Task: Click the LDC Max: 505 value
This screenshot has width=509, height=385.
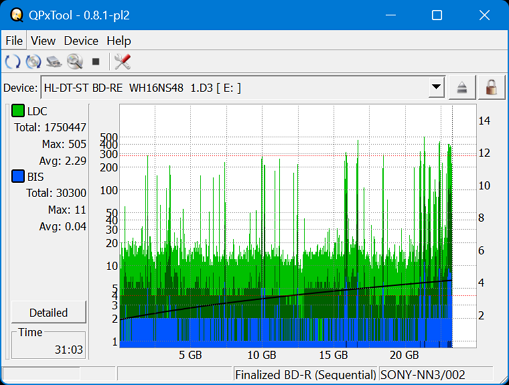Action: click(64, 144)
